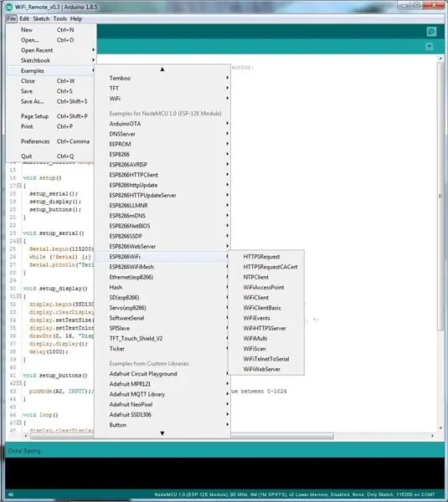Image resolution: width=448 pixels, height=502 pixels.
Task: Open ESP8266WiFiMesh examples
Action: 162,267
